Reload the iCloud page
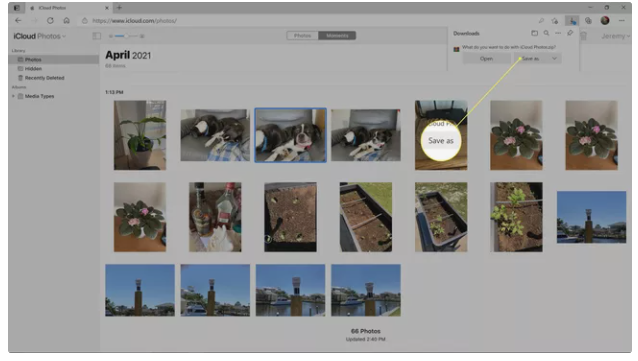This screenshot has width=638, height=361. tap(50, 21)
